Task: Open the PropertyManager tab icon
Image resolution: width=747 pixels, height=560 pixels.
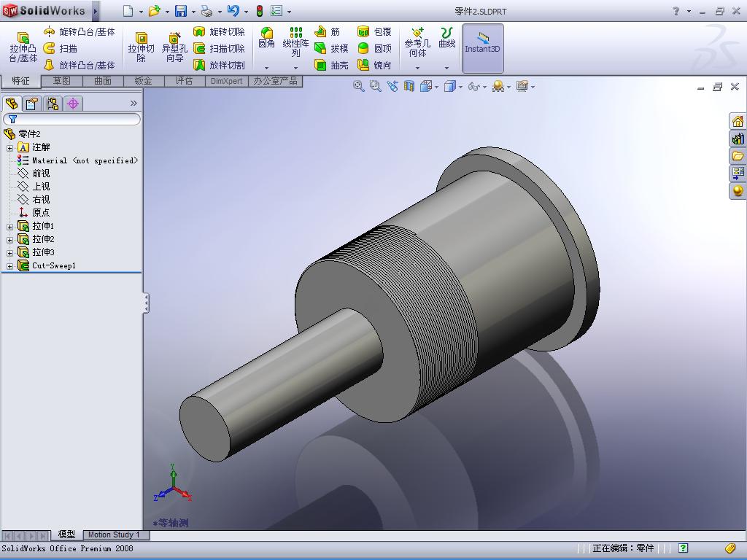Action: tap(32, 104)
